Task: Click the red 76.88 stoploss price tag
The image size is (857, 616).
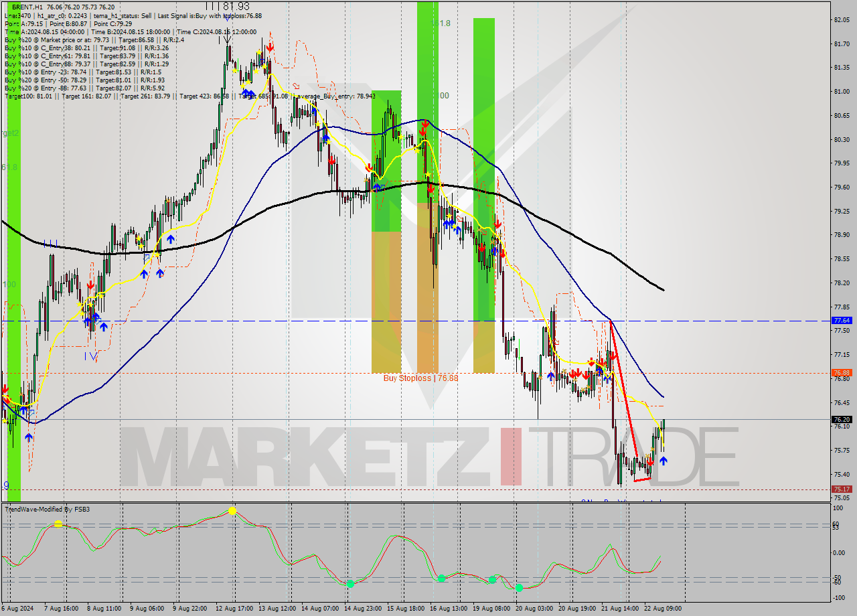Action: [x=841, y=372]
